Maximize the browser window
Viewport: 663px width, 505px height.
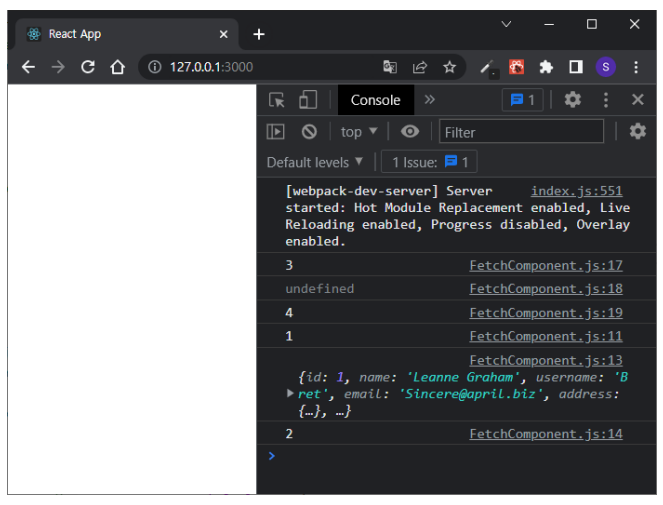pos(592,24)
